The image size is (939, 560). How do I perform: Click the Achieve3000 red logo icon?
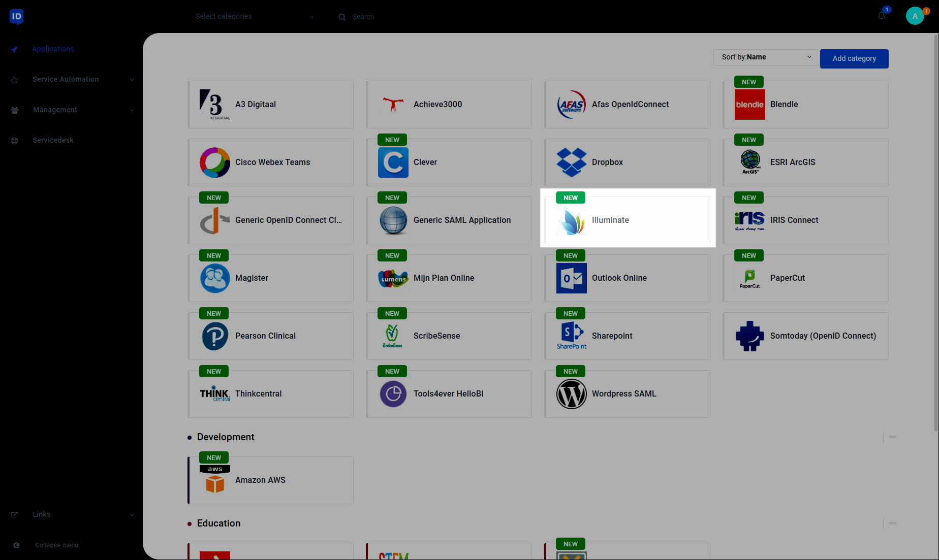coord(393,105)
